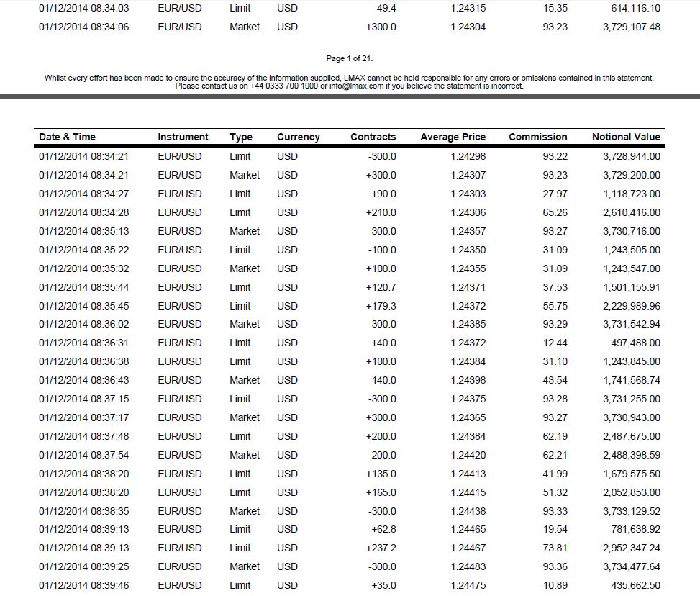
Task: Click the Currency column header
Action: click(x=299, y=137)
